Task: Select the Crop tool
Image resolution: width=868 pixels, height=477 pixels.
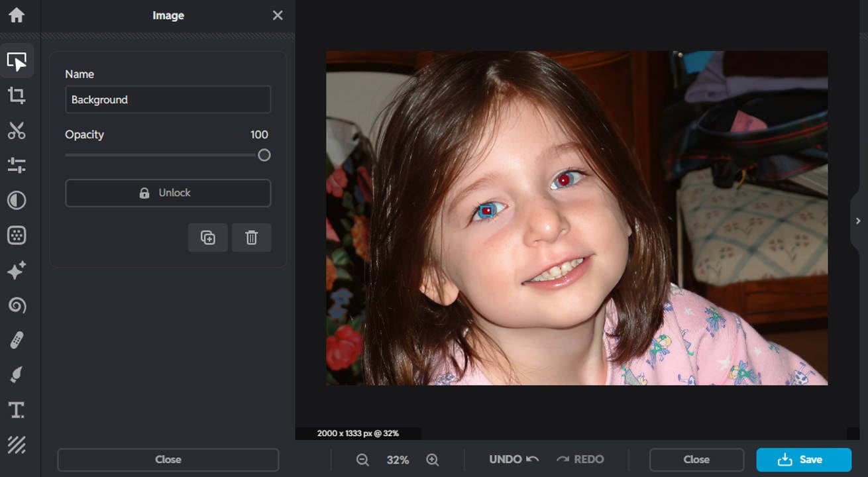Action: click(x=17, y=95)
